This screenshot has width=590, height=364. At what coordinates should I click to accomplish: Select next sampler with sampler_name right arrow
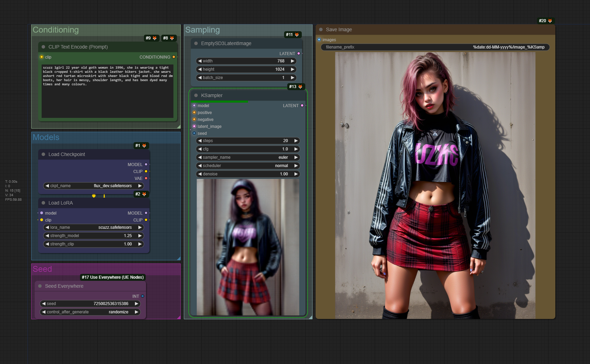[x=296, y=157]
